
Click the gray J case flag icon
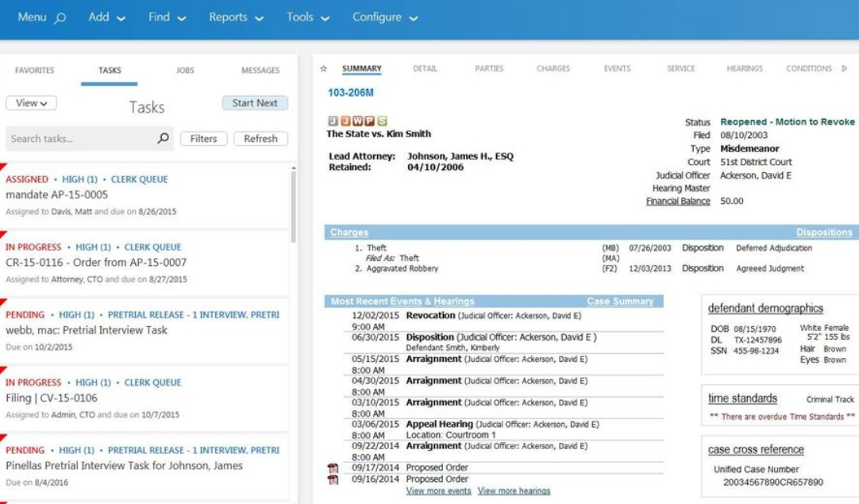(x=333, y=121)
